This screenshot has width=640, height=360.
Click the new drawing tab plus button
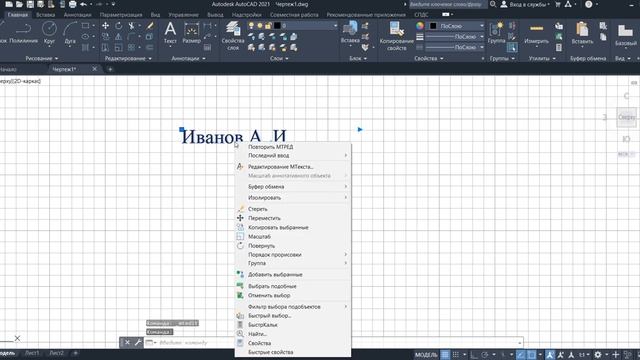click(110, 69)
